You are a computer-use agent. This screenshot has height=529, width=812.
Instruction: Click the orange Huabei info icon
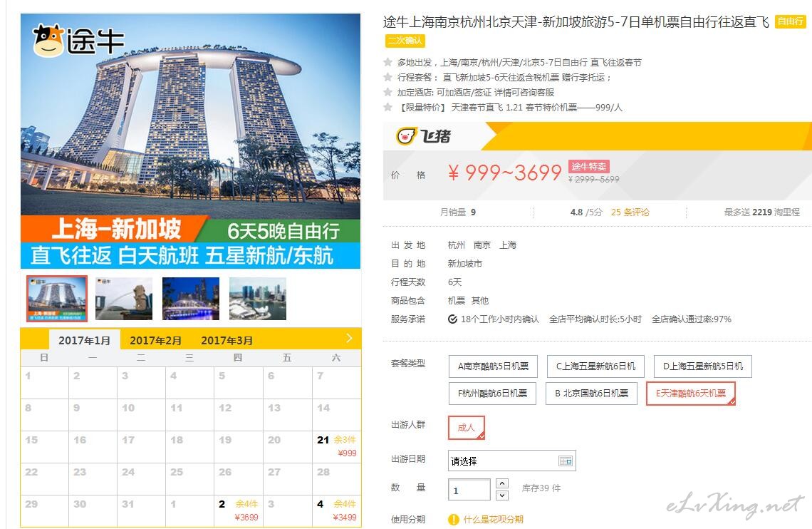[x=454, y=519]
